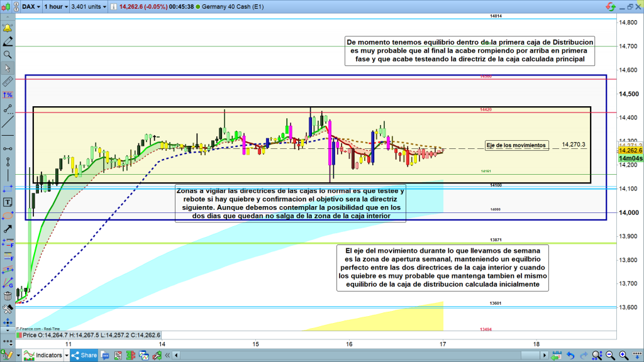Choose the cursor pointer tool
Screen dimensions: 644x362
tap(8, 68)
